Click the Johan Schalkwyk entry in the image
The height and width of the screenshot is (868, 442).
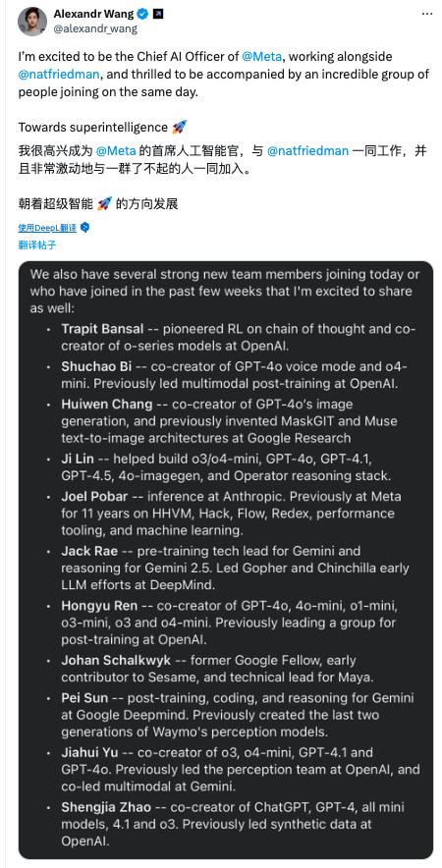219,668
